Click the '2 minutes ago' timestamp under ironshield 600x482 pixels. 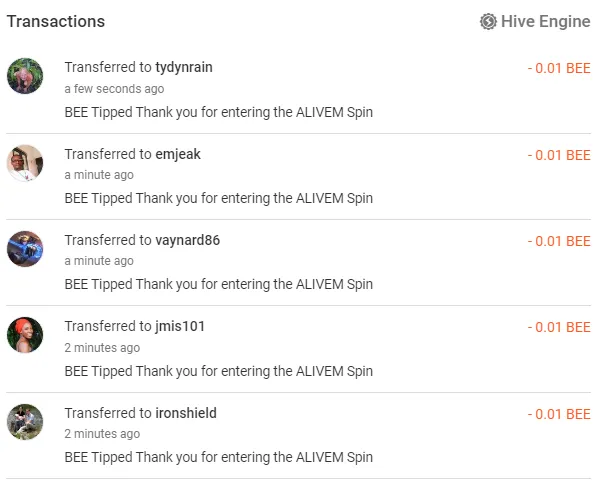(102, 434)
